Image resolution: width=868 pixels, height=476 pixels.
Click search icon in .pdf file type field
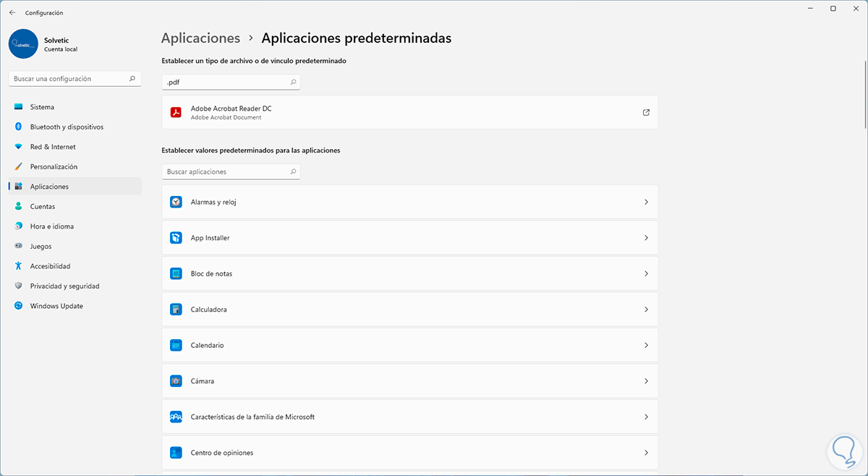[x=293, y=82]
